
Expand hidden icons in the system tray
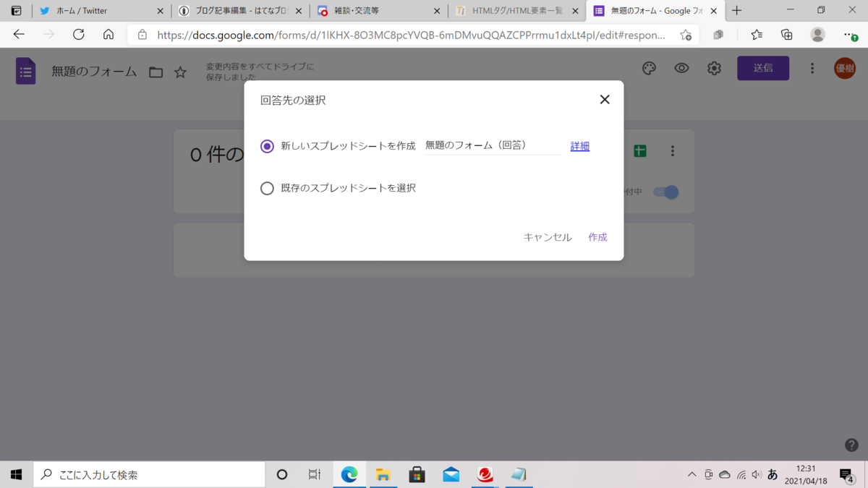tap(692, 474)
